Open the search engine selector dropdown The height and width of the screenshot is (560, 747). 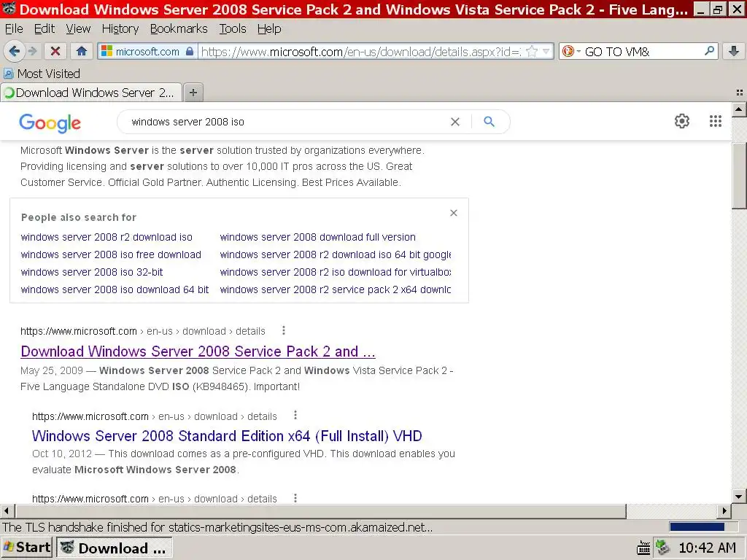572,52
